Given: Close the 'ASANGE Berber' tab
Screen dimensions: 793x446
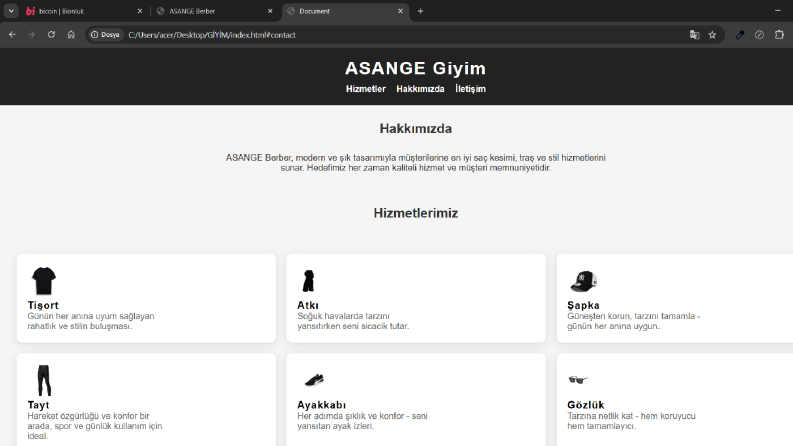Looking at the screenshot, I should pyautogui.click(x=270, y=11).
